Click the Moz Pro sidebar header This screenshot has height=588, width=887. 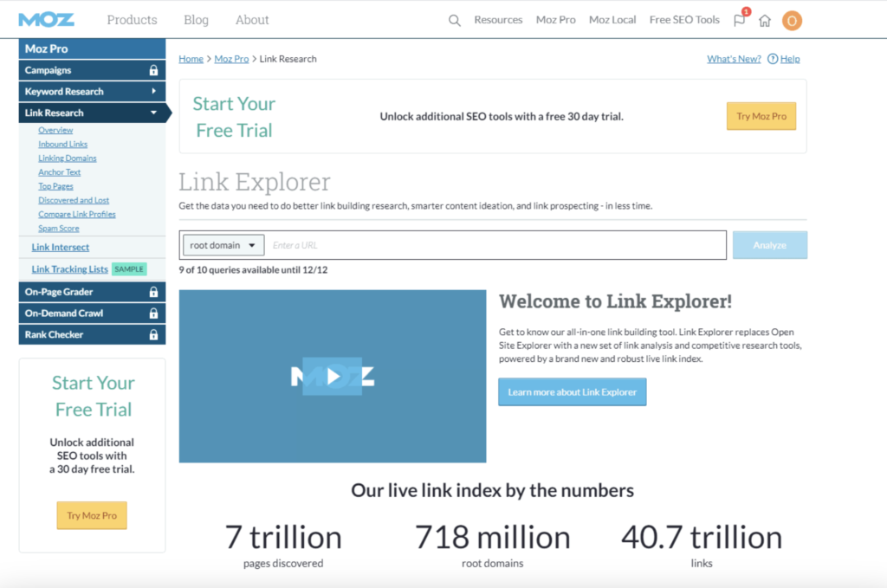[92, 48]
